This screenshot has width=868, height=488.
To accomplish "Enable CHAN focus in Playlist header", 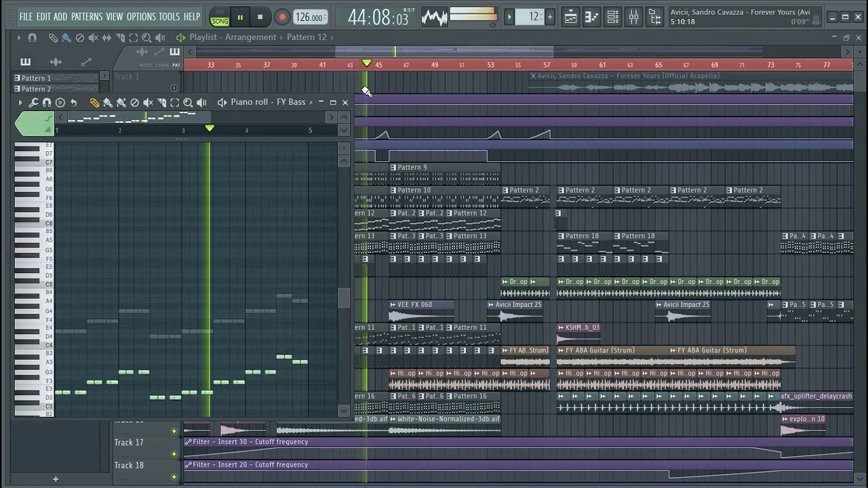I will [161, 65].
